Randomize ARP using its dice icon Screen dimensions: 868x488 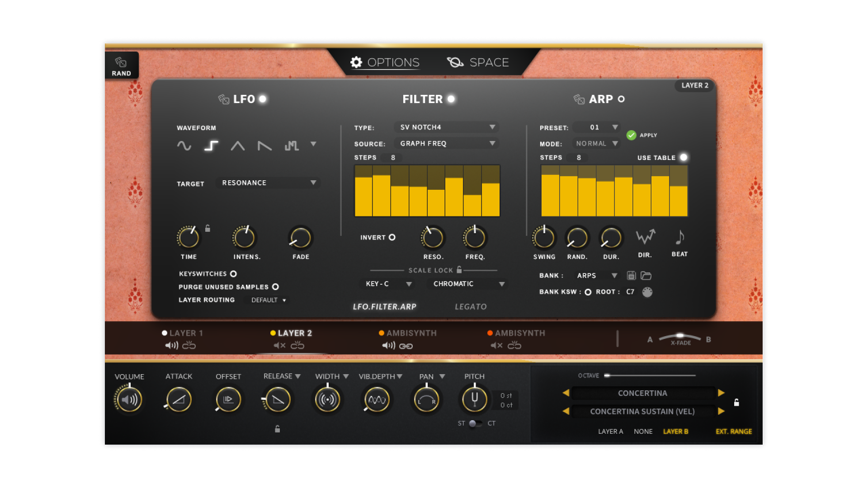tap(579, 99)
